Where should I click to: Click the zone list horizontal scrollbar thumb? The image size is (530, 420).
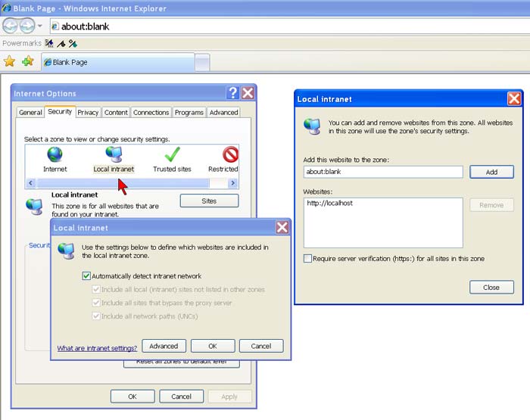(123, 183)
